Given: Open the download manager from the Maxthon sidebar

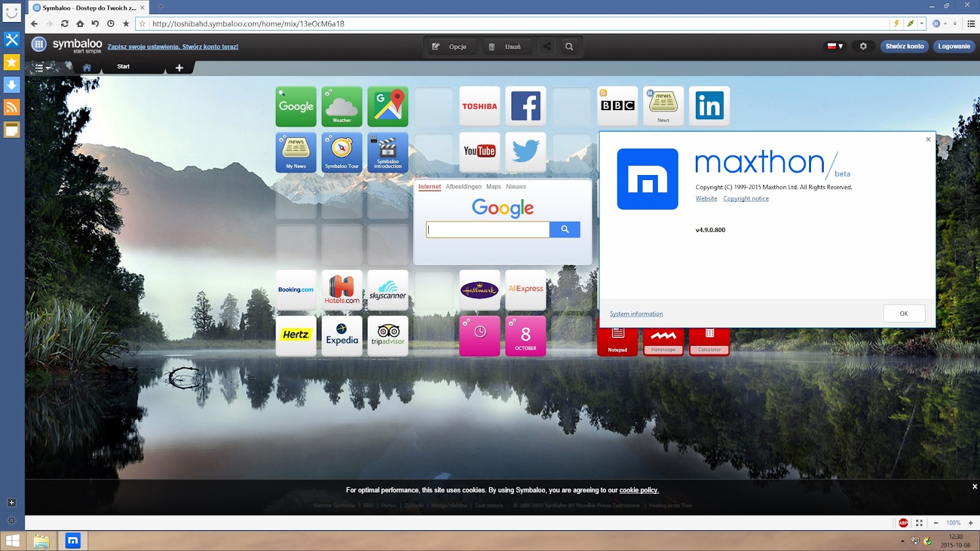Looking at the screenshot, I should tap(11, 85).
